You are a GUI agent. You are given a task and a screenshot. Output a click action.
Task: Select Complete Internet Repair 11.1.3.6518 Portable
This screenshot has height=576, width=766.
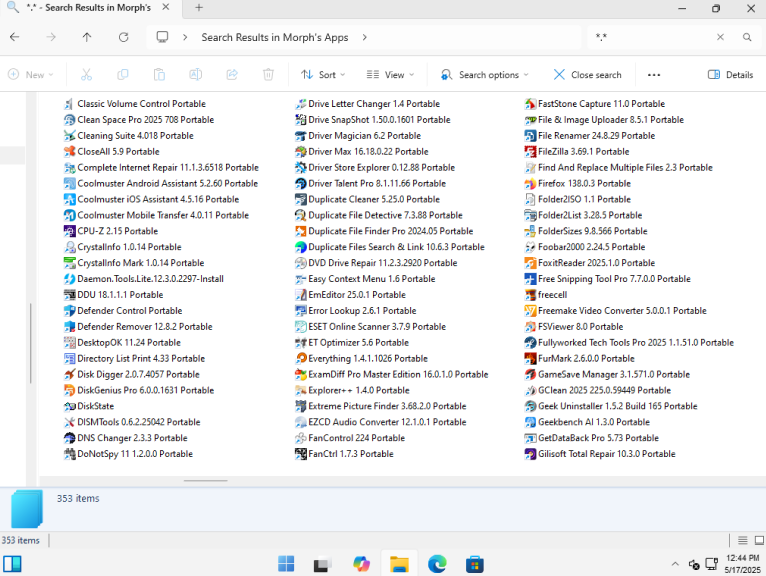(161, 168)
